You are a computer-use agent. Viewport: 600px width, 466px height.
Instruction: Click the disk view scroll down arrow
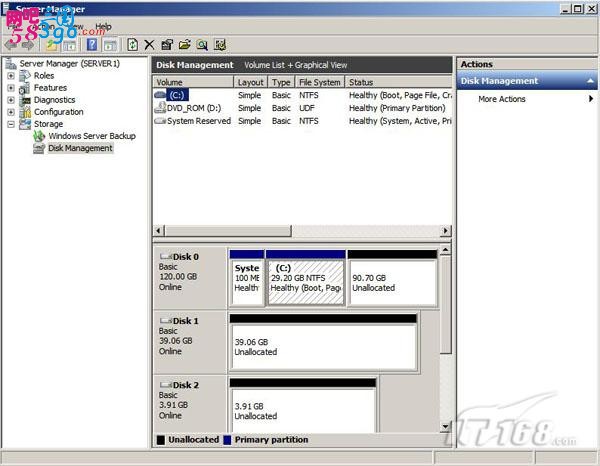[x=445, y=427]
